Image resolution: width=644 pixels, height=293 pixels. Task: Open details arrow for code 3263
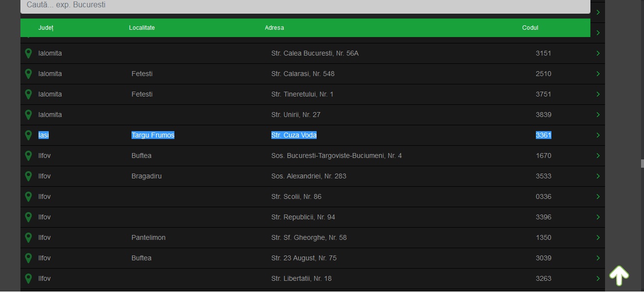598,278
